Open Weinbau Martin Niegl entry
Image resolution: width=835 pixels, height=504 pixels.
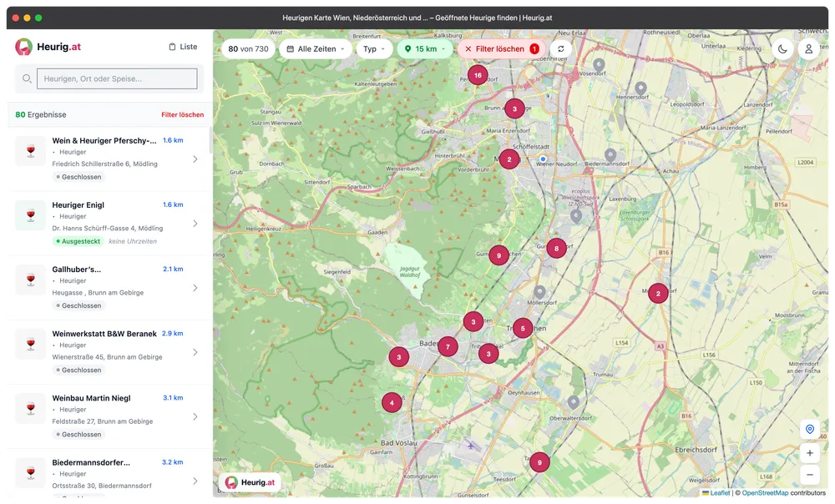coord(109,416)
